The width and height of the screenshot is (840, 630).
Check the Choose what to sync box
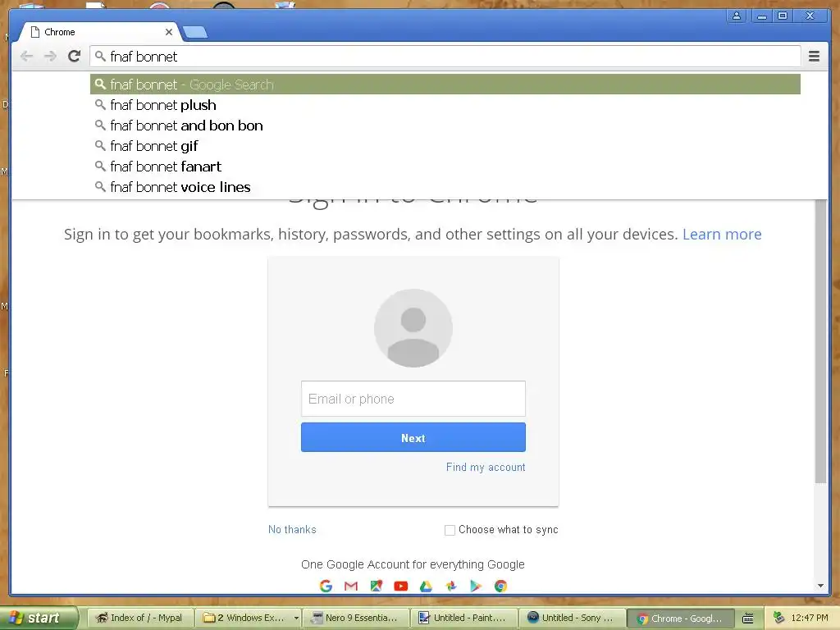450,530
